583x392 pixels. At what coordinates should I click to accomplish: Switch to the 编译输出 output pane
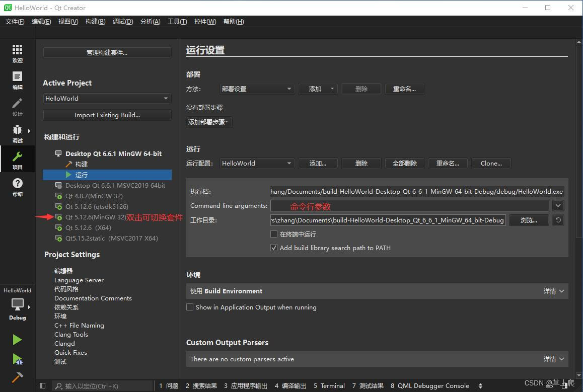click(x=290, y=385)
